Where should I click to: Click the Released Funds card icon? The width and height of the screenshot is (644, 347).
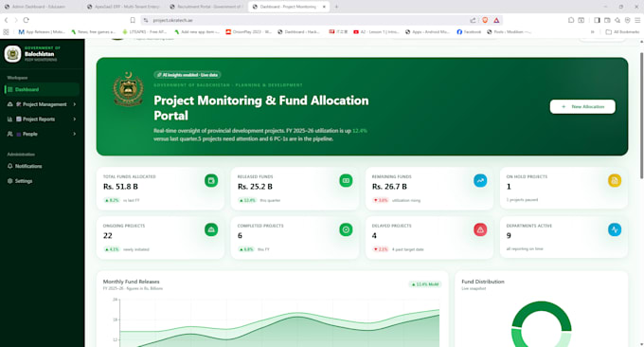(x=346, y=180)
